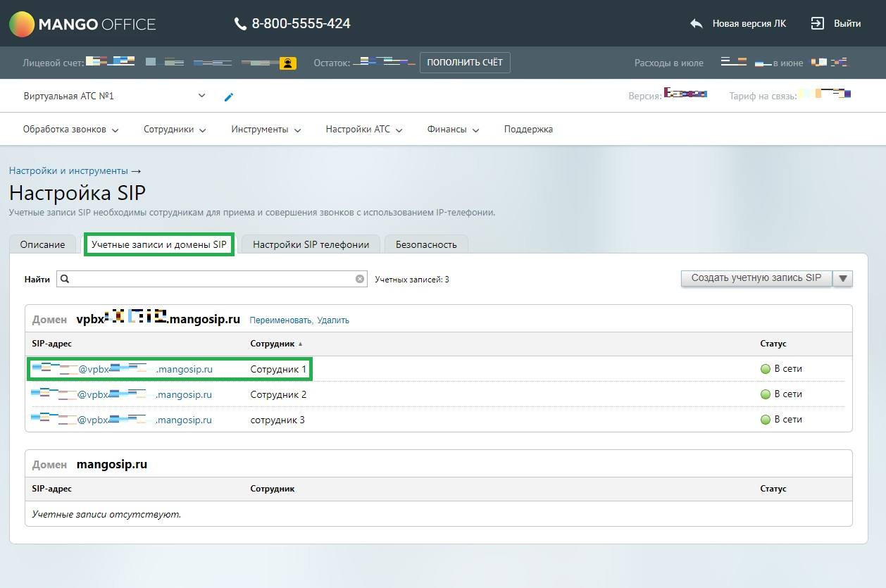Switch to Настройки SIP телефонии tab

tap(311, 244)
